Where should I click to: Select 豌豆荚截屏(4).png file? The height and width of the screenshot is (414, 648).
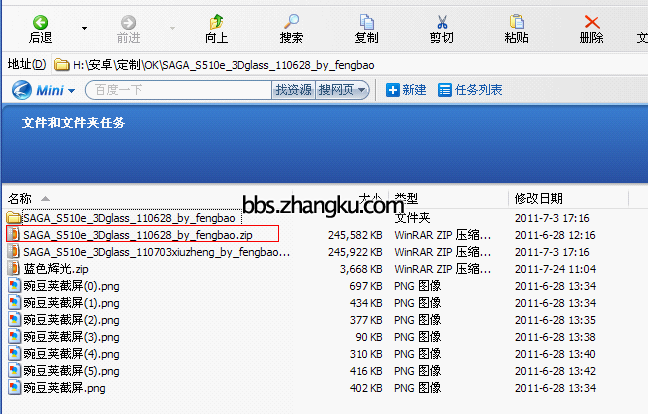[x=71, y=354]
